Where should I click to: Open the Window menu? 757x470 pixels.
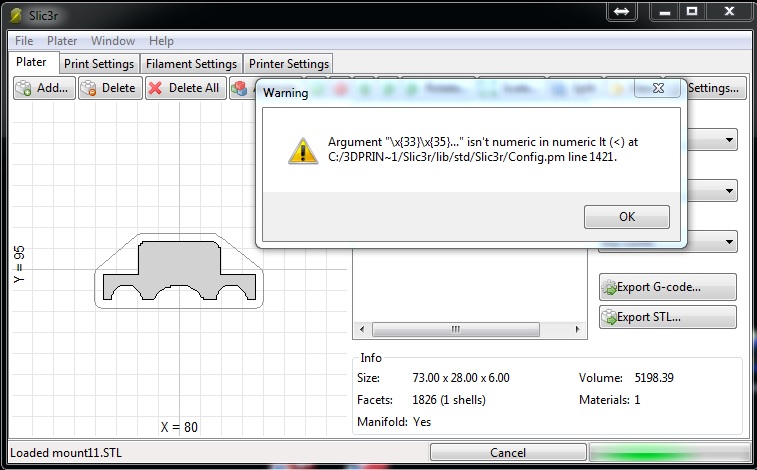[113, 41]
